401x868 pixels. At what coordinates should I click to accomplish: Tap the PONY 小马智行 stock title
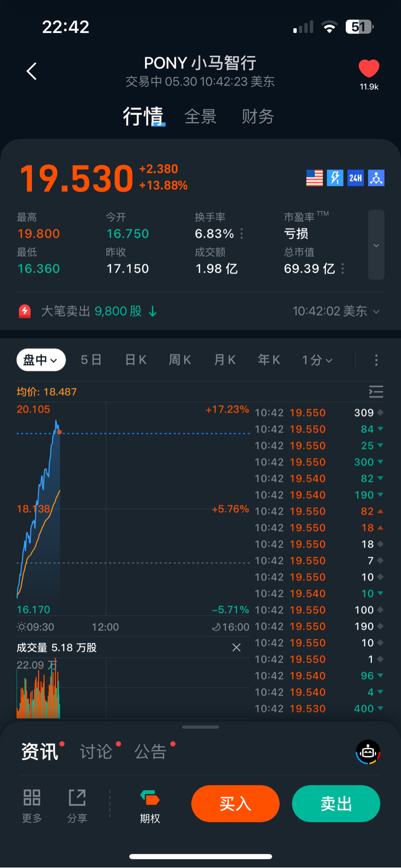200,63
